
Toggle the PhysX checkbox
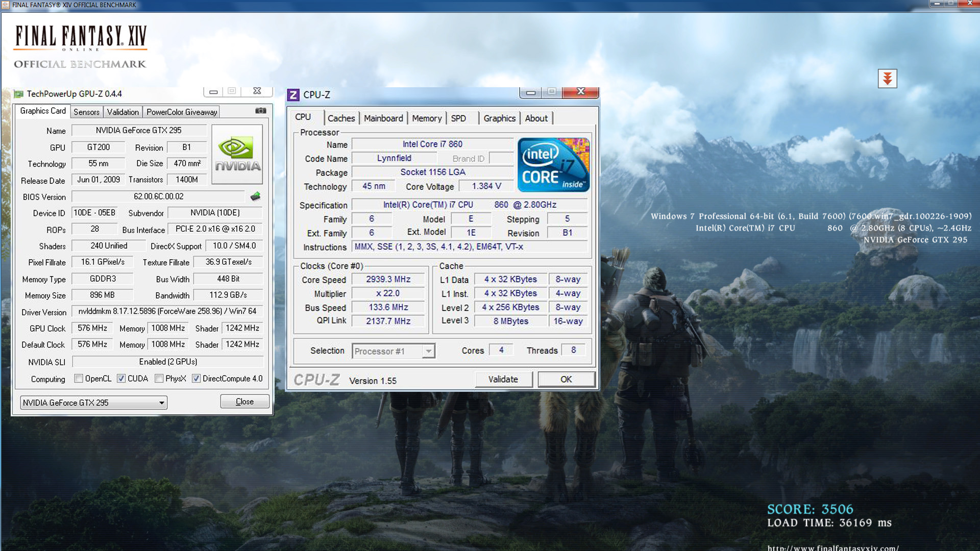point(159,379)
